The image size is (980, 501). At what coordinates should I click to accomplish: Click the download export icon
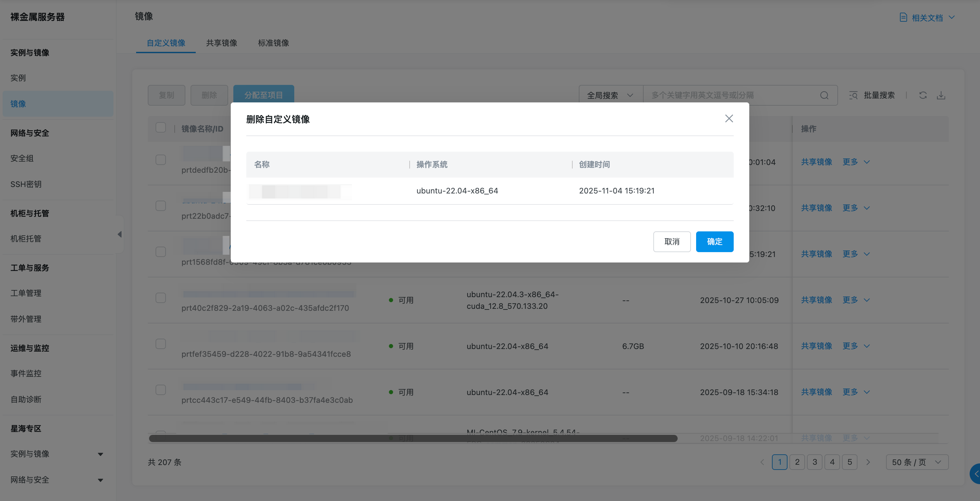coord(941,96)
